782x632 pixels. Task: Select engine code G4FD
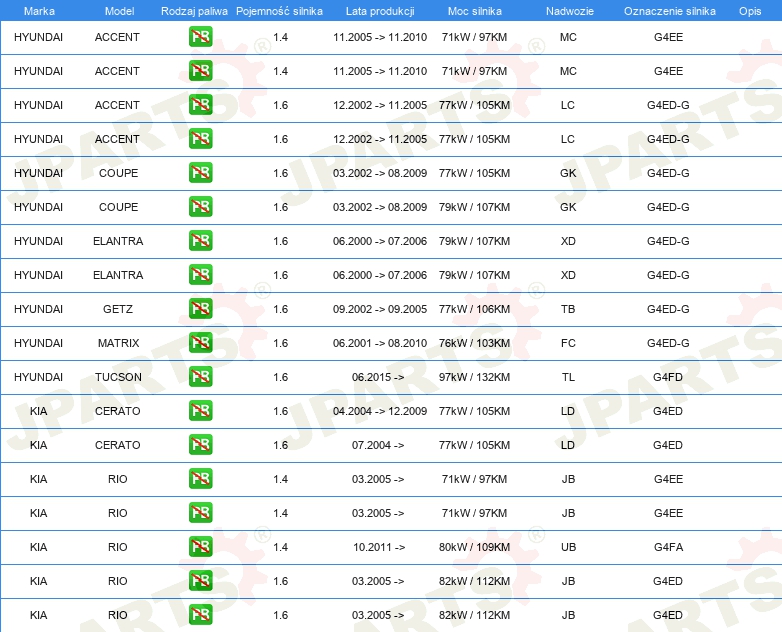click(x=668, y=377)
